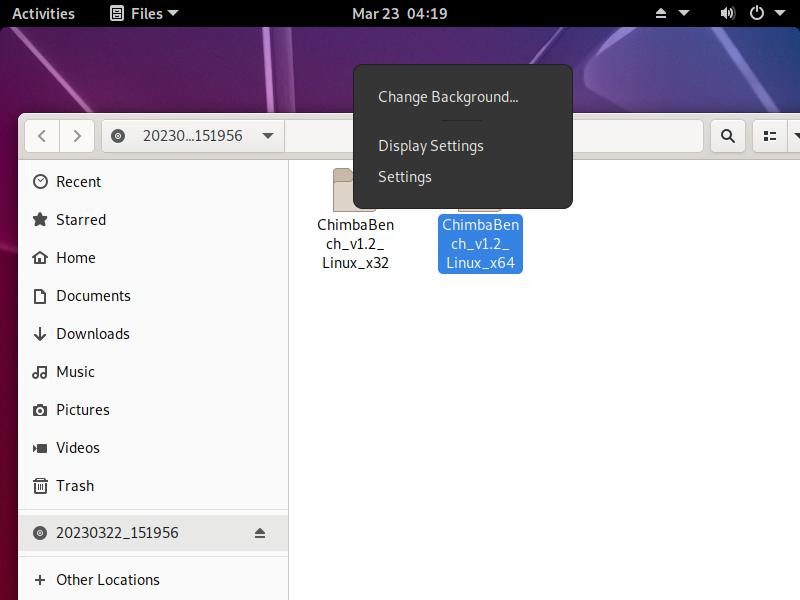Open the dropdown arrow next to the top bar eject icon
Image resolution: width=800 pixels, height=600 pixels.
click(684, 13)
